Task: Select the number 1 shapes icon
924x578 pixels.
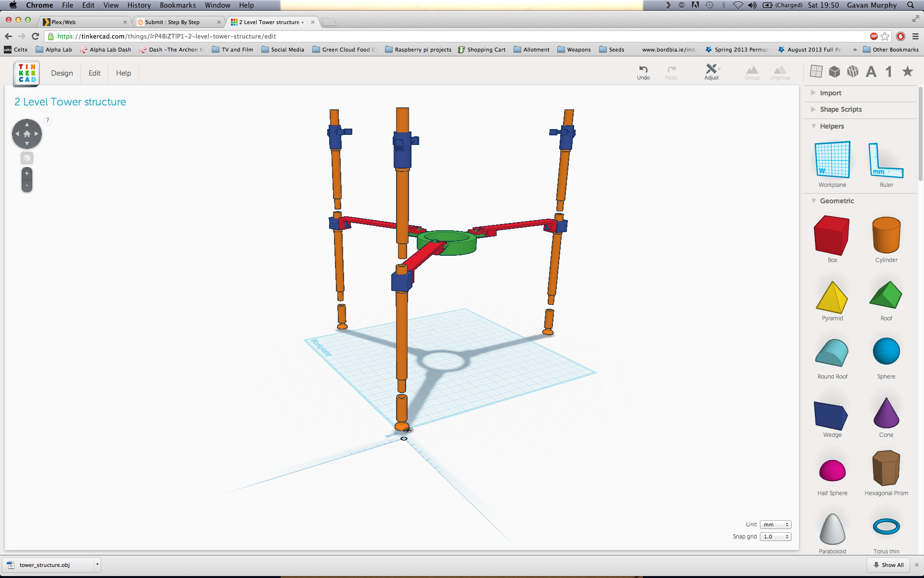Action: [x=889, y=72]
